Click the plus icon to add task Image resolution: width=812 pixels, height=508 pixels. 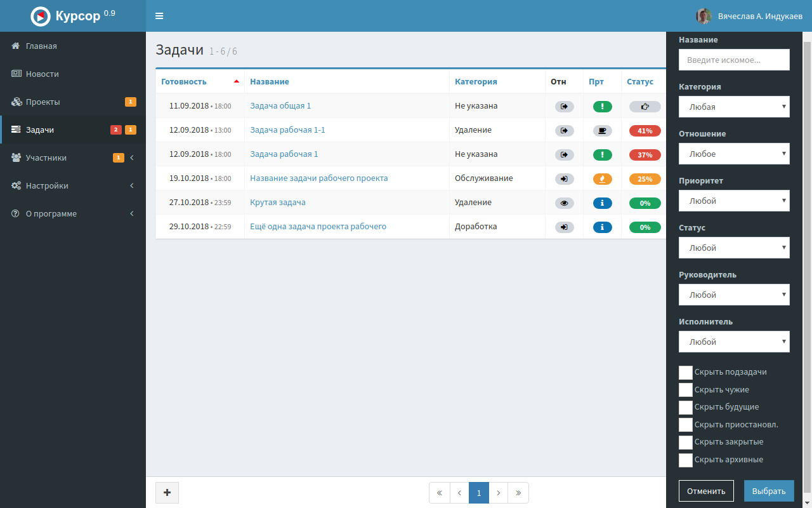pyautogui.click(x=167, y=493)
